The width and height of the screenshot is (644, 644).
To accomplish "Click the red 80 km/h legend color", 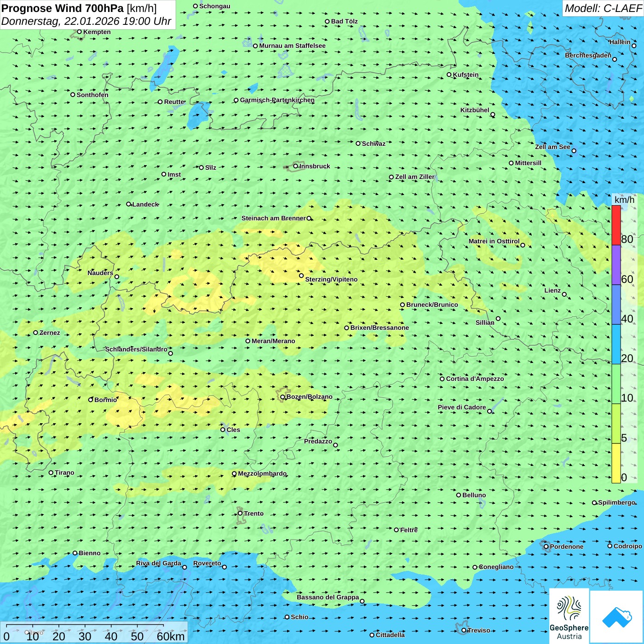I will click(616, 225).
